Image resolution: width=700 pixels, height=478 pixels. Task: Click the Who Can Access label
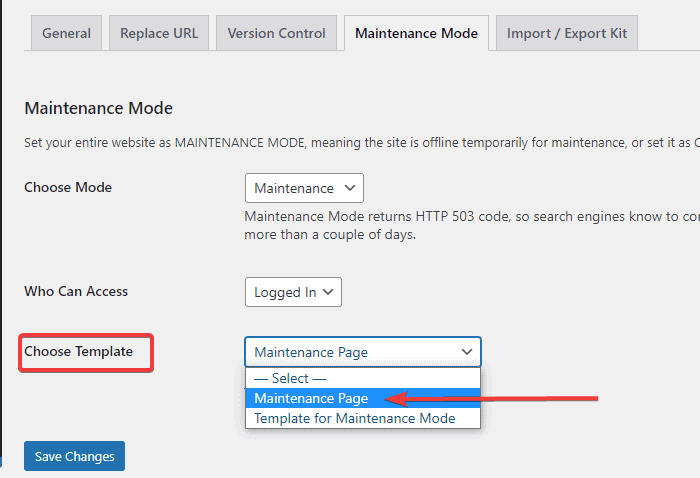76,291
